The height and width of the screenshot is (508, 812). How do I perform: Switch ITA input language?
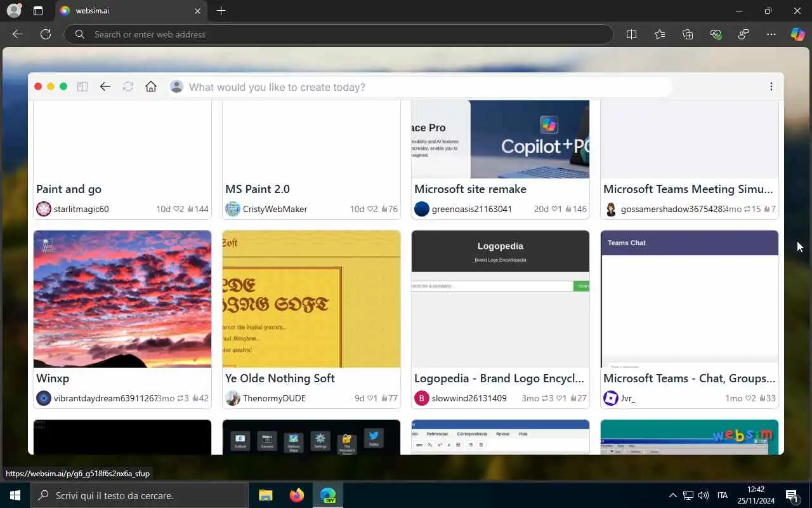722,495
